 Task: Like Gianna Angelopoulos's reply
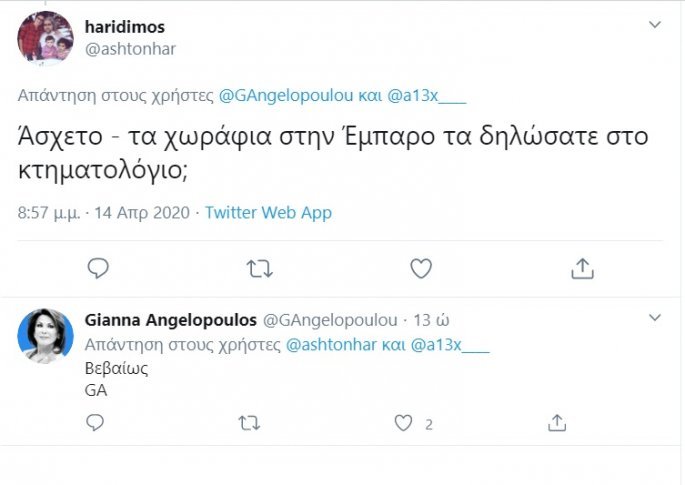pyautogui.click(x=403, y=423)
